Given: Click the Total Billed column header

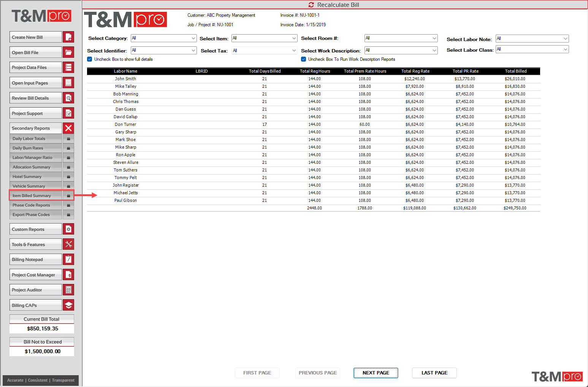Looking at the screenshot, I should click(516, 71).
